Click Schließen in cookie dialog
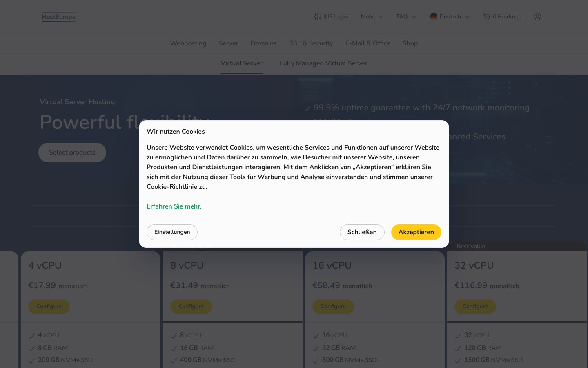588x368 pixels. pyautogui.click(x=362, y=232)
